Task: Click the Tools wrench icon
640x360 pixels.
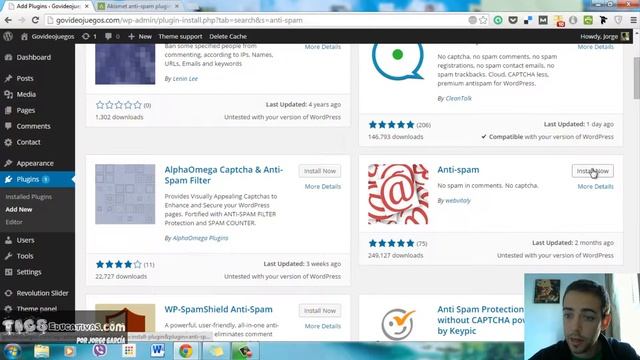Action: 8,256
